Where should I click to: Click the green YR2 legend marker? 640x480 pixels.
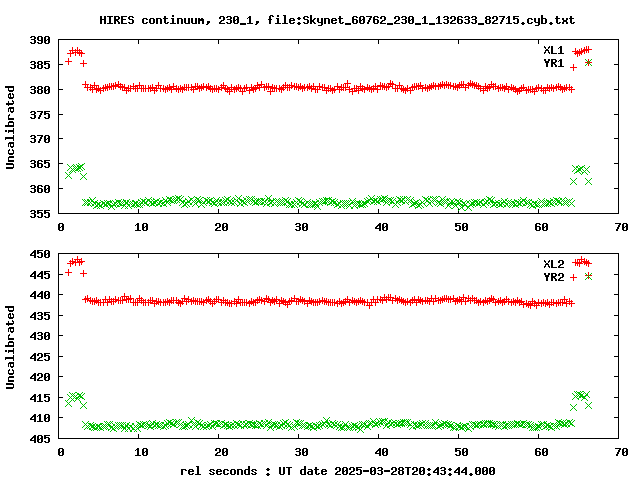pyautogui.click(x=588, y=276)
